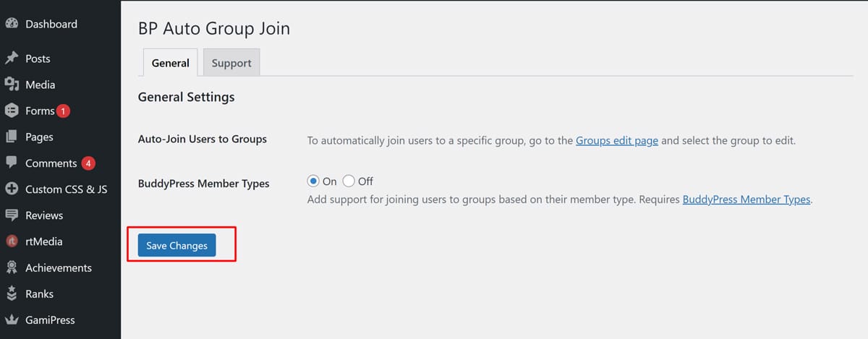This screenshot has width=868, height=339.
Task: Open the Media library icon
Action: pyautogui.click(x=12, y=85)
